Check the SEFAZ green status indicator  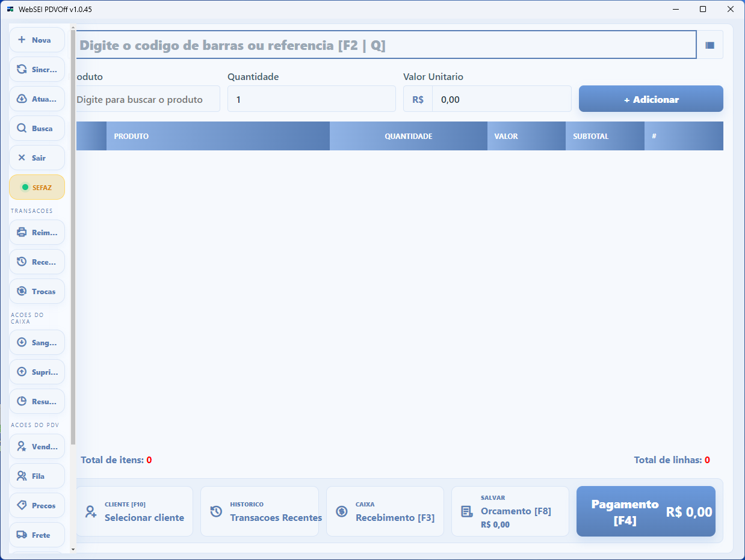click(x=25, y=187)
